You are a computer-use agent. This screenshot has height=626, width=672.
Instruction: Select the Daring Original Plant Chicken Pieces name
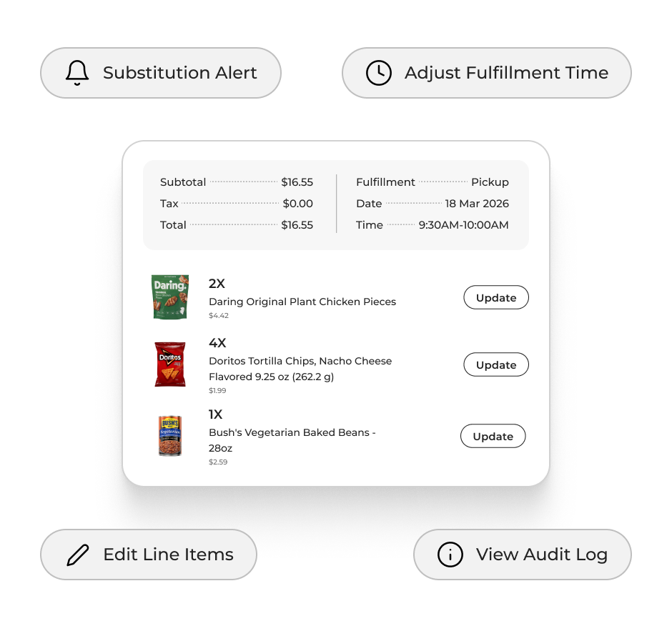[x=302, y=302]
